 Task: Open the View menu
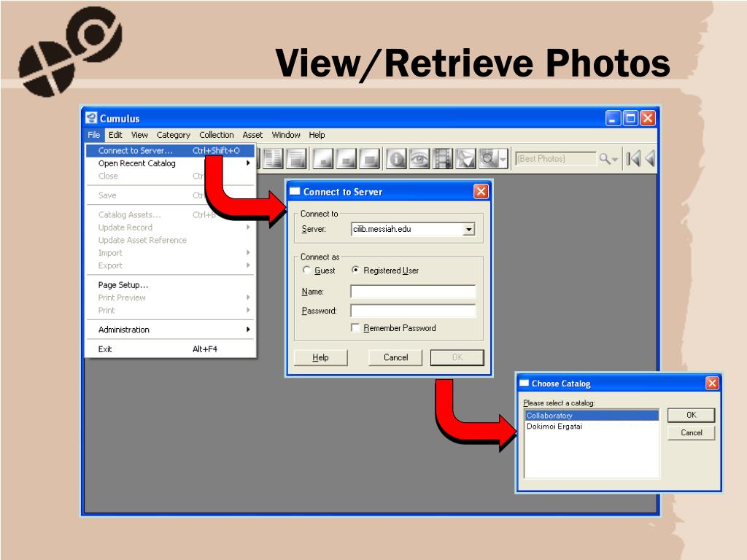pos(139,135)
